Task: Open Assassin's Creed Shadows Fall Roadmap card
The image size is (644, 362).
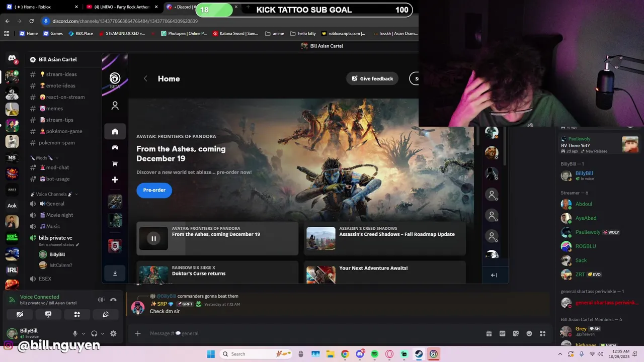Action: (x=385, y=238)
